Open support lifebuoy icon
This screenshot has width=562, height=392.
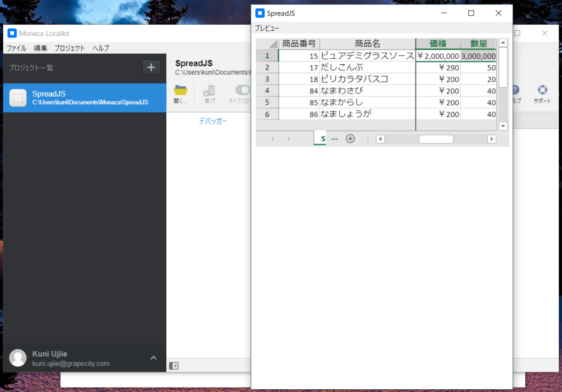pyautogui.click(x=542, y=89)
